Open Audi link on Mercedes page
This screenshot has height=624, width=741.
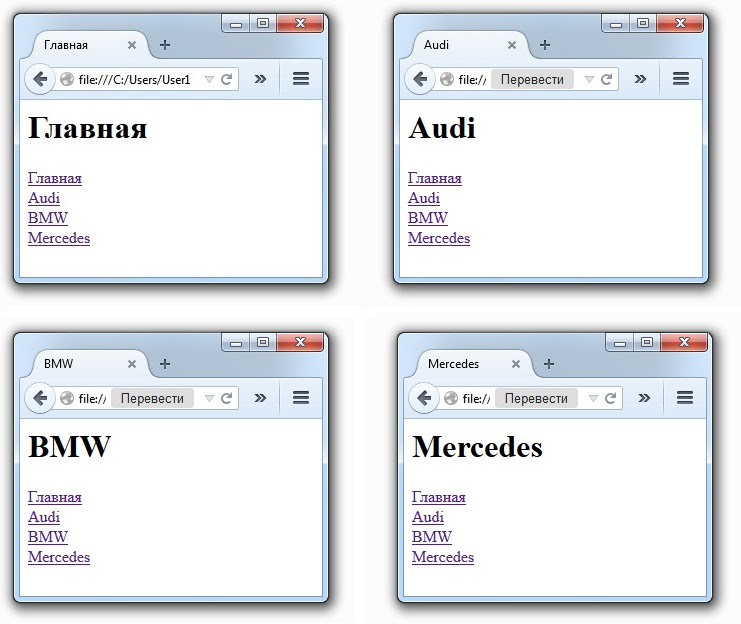(428, 517)
